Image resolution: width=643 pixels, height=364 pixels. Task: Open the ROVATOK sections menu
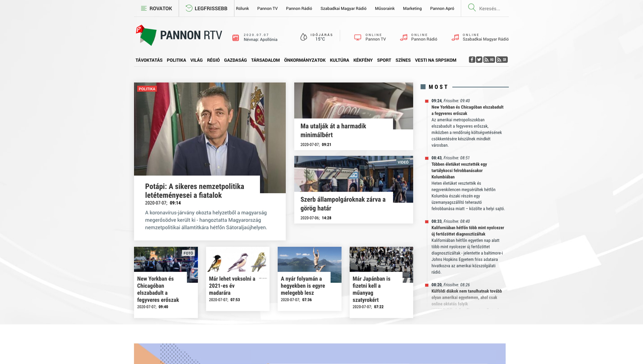(x=156, y=8)
